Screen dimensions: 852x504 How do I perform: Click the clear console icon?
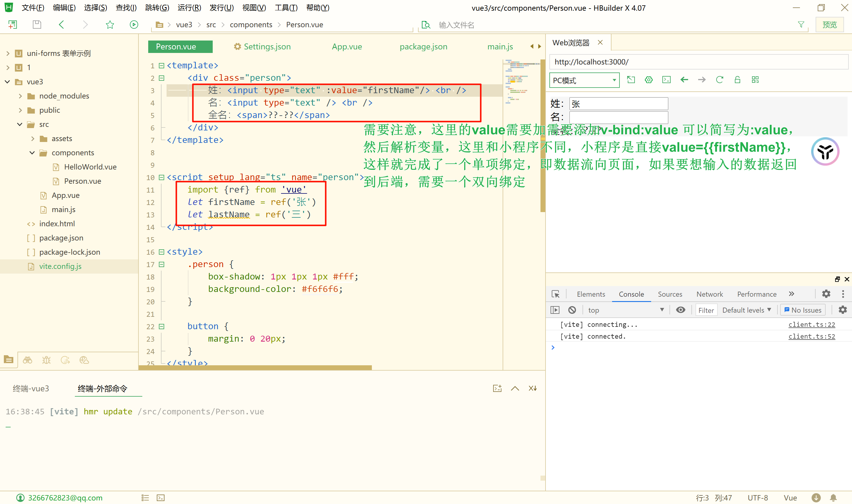tap(572, 310)
